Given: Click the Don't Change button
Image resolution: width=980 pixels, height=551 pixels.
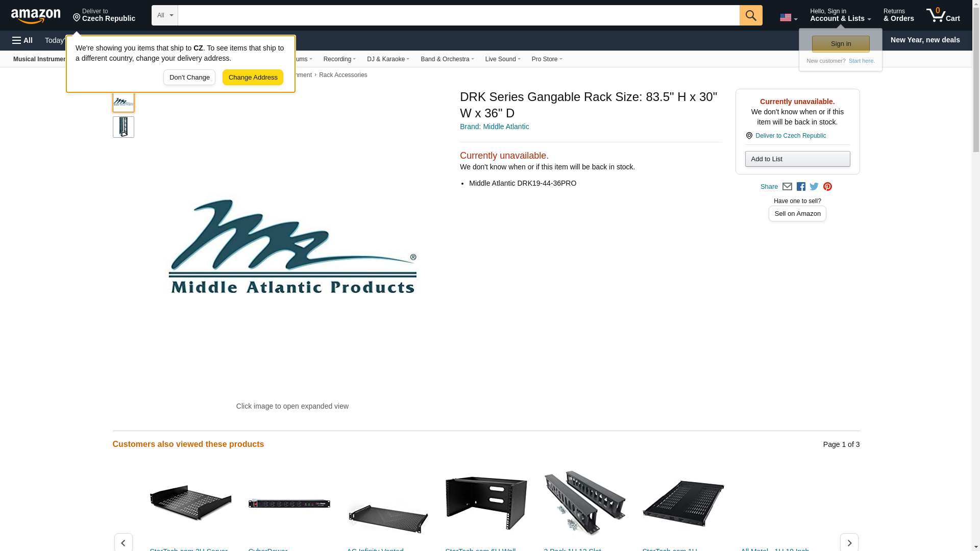Looking at the screenshot, I should tap(189, 78).
